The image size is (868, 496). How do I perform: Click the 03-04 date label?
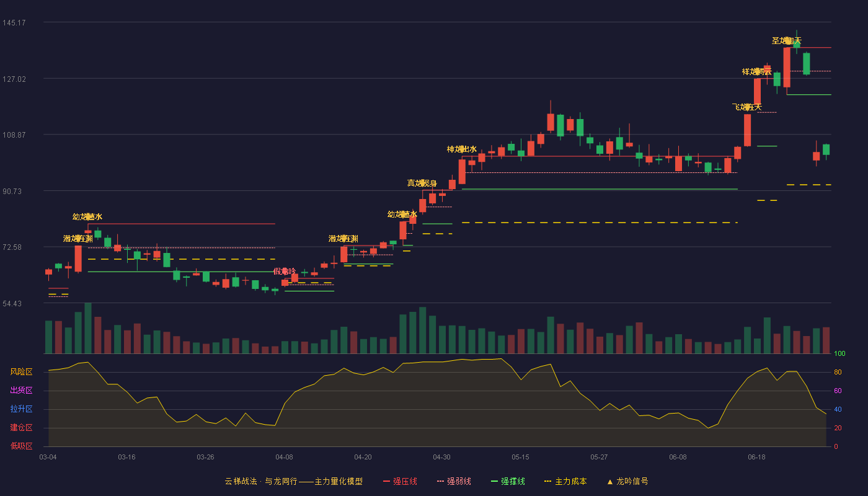48,457
